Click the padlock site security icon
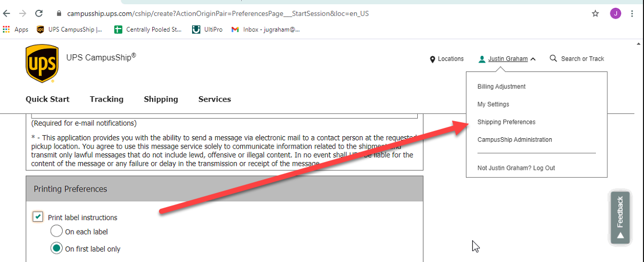Viewport: 644px width, 262px height. pos(59,13)
